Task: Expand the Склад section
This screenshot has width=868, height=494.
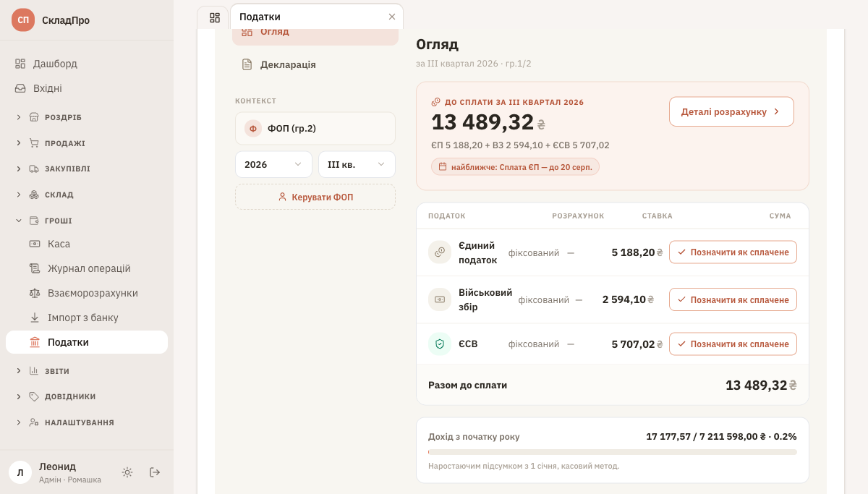Action: [87, 195]
